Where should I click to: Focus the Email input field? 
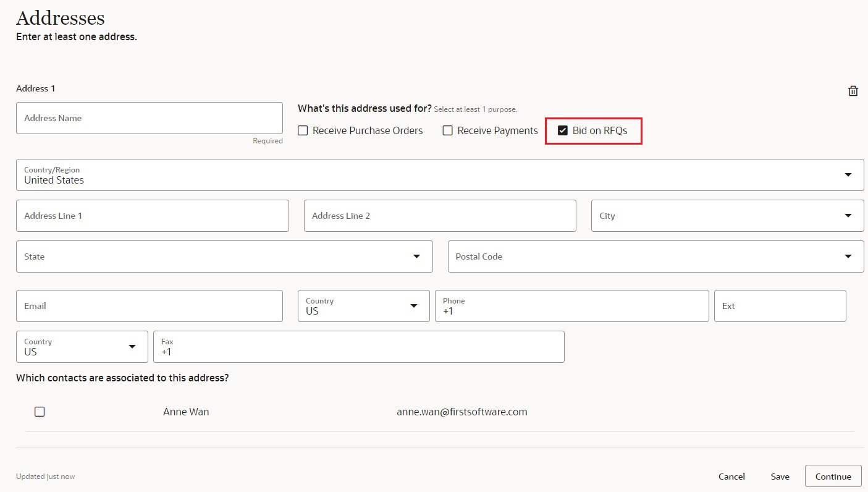150,306
